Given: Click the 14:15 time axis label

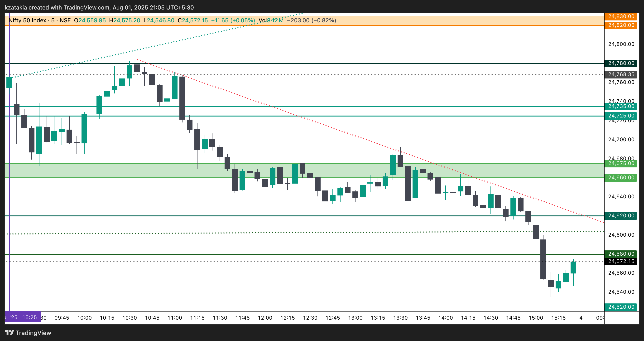Looking at the screenshot, I should (468, 318).
